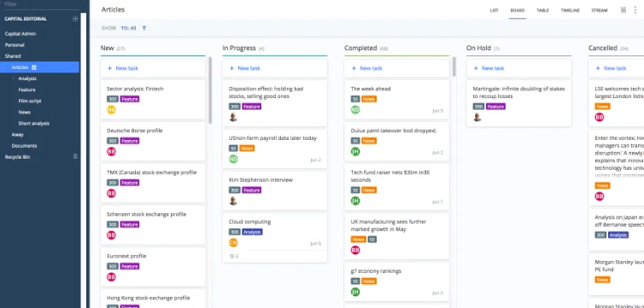The width and height of the screenshot is (644, 308).
Task: Click the orange News tag on The week ahead card
Action: coord(369,99)
